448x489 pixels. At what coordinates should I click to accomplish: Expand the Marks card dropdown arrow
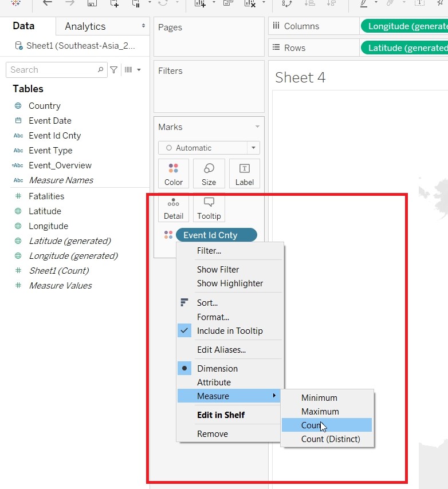pyautogui.click(x=257, y=127)
